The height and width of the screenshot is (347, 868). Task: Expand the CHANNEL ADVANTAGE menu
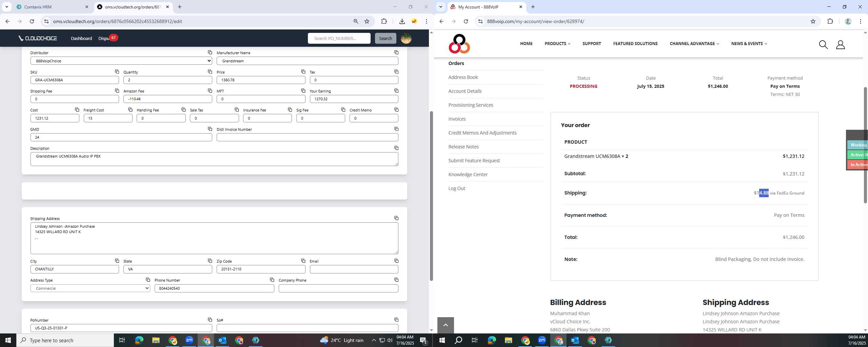(694, 44)
